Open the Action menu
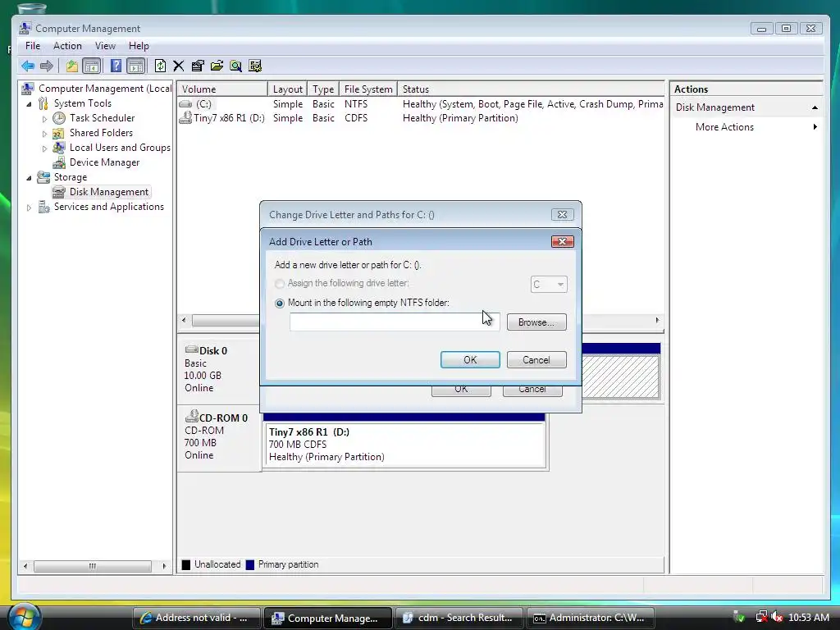840x630 pixels. (67, 46)
